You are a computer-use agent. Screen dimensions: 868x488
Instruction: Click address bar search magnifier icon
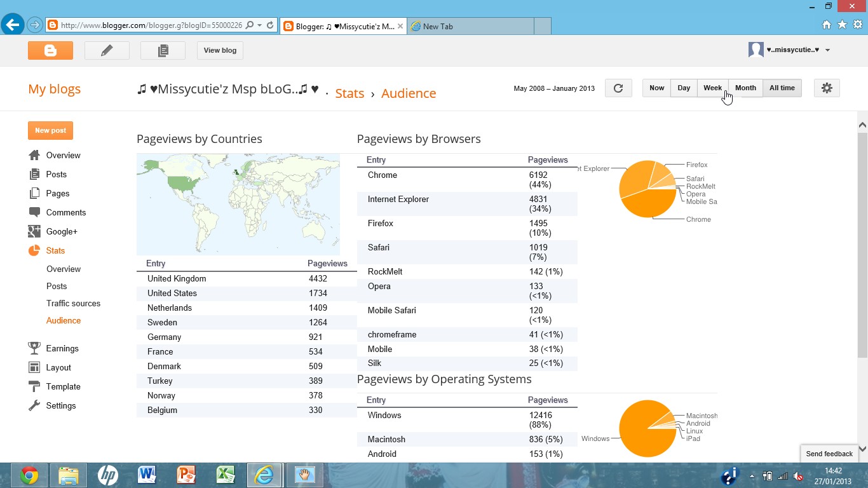[x=250, y=25]
